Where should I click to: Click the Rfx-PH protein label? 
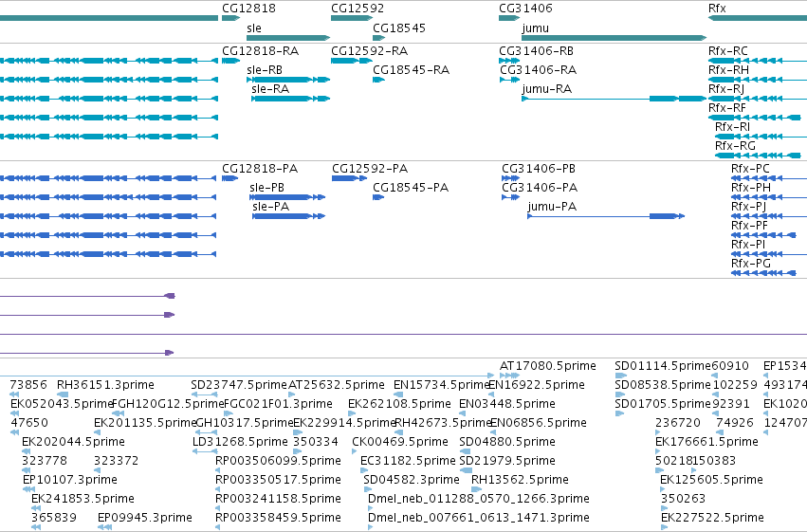(750, 188)
